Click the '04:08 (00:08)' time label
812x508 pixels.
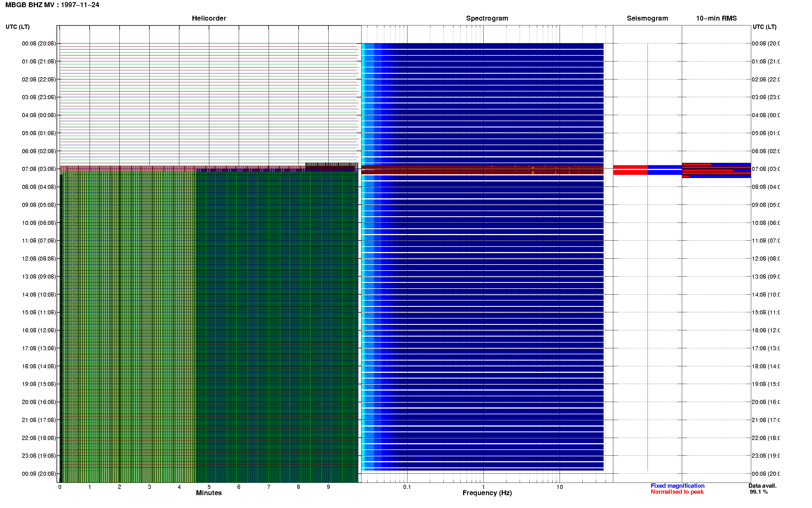(39, 115)
